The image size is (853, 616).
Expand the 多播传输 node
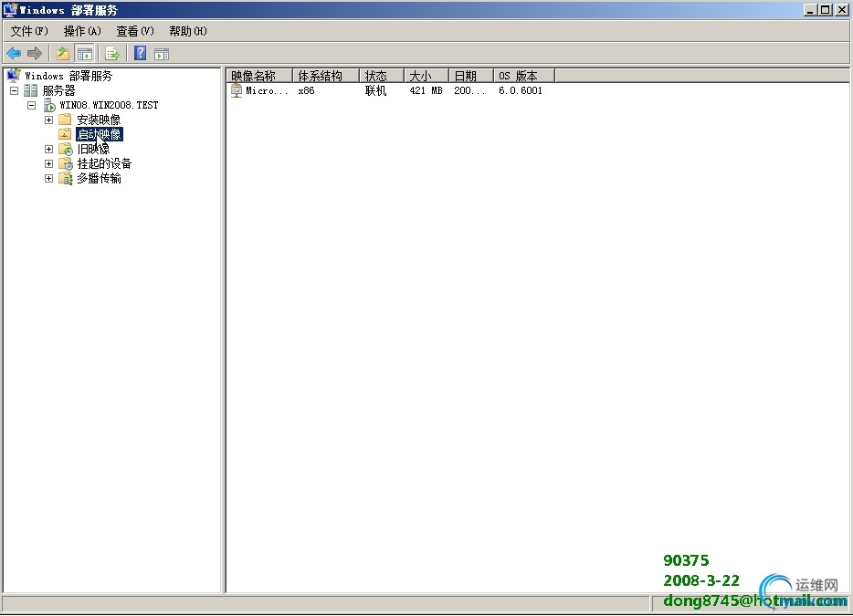[x=48, y=178]
